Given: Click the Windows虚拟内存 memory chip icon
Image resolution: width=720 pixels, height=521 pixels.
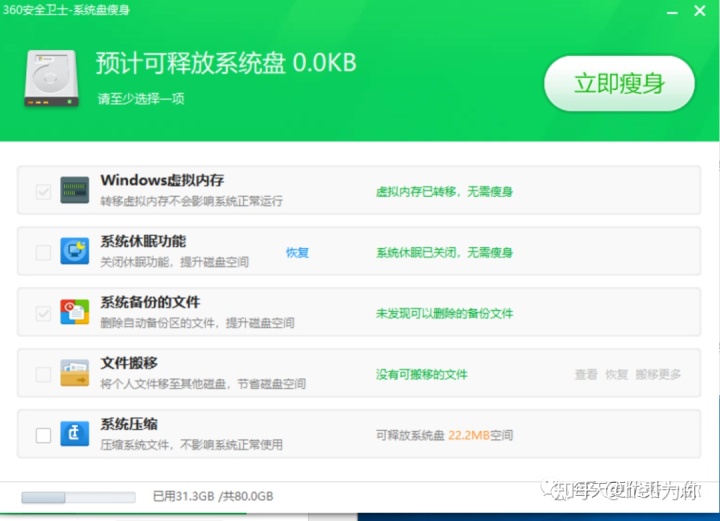Looking at the screenshot, I should 74,190.
